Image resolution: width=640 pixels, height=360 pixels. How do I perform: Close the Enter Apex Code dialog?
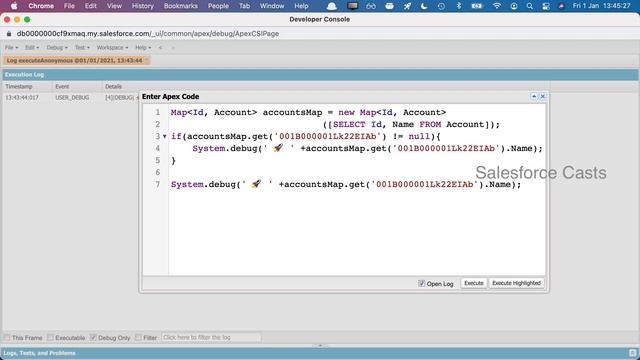(542, 96)
